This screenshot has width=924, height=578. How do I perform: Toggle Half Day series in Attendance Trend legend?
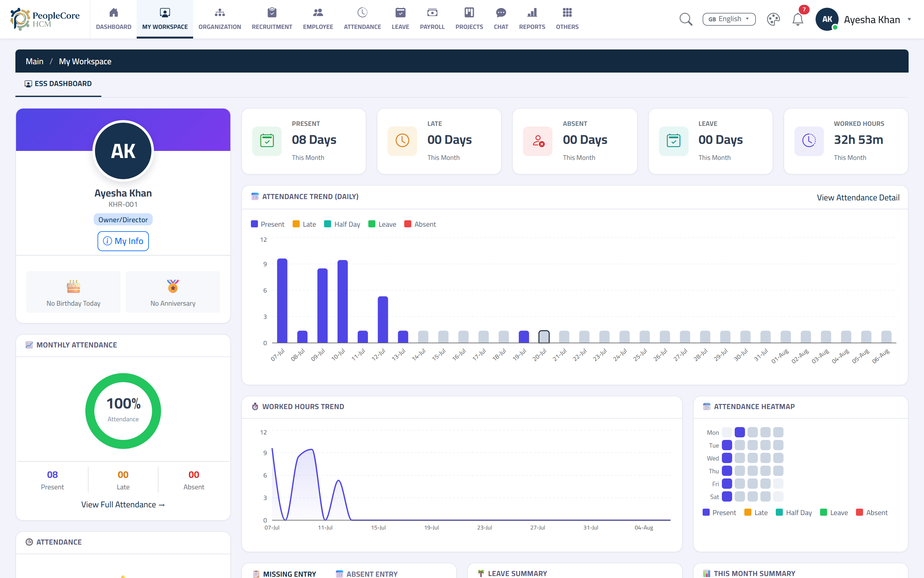tap(342, 224)
